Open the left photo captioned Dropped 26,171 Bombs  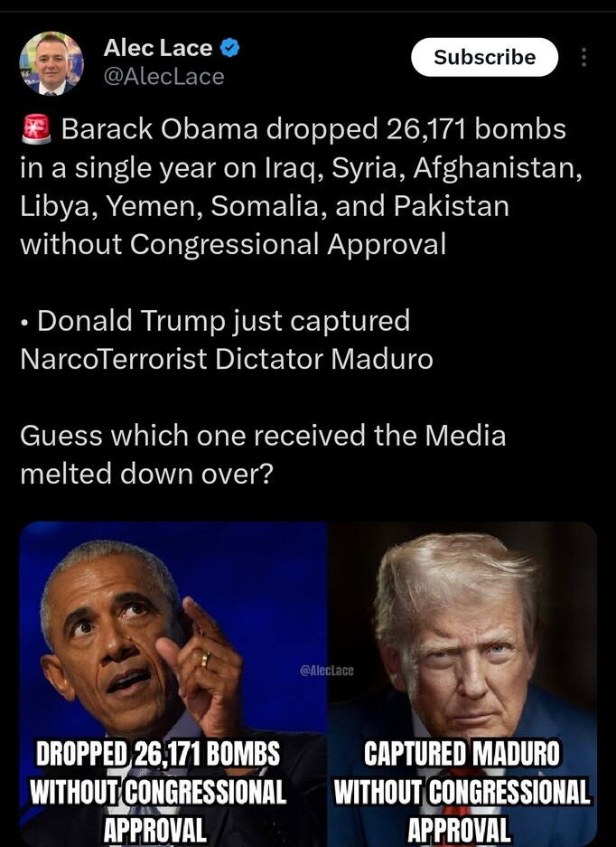(173, 684)
